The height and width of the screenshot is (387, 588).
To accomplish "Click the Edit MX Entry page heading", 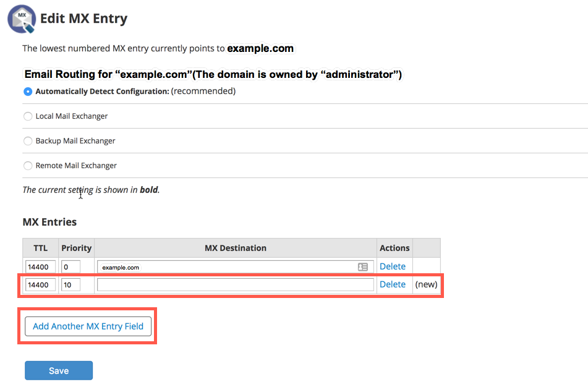I will pyautogui.click(x=83, y=19).
